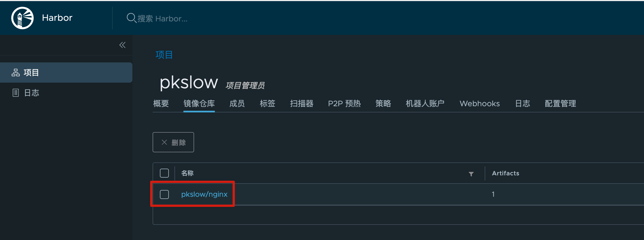Image resolution: width=644 pixels, height=240 pixels.
Task: Check the pkslow/nginx row checkbox
Action: (164, 194)
